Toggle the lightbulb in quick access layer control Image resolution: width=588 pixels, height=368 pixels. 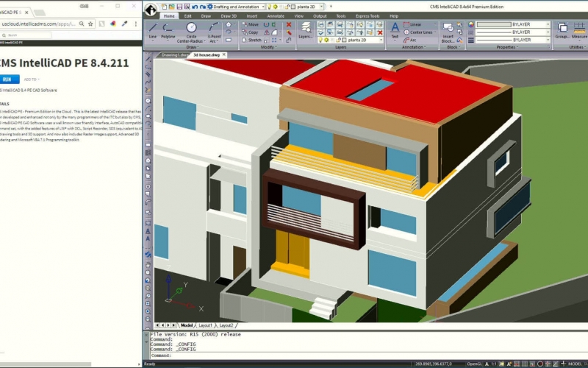(x=269, y=7)
